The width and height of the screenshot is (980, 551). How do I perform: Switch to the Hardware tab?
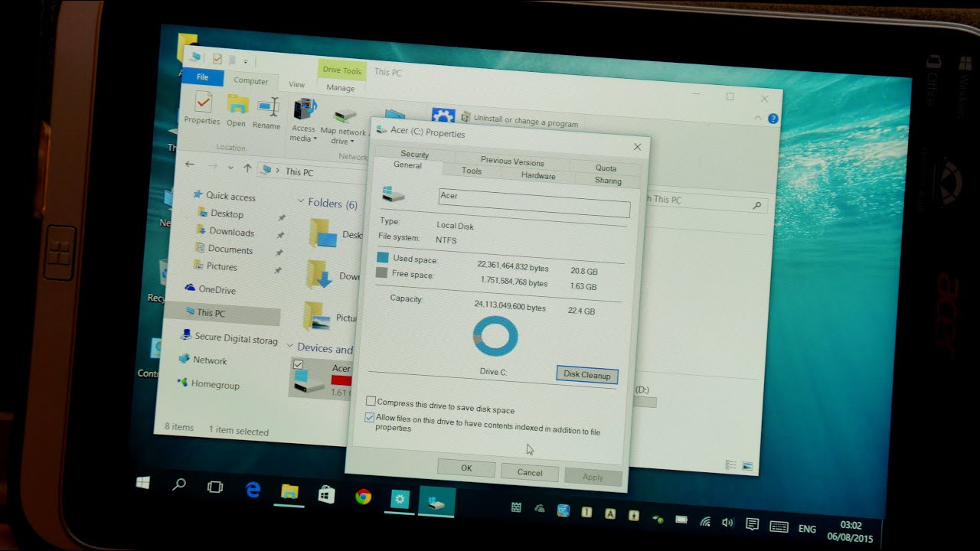pos(538,175)
